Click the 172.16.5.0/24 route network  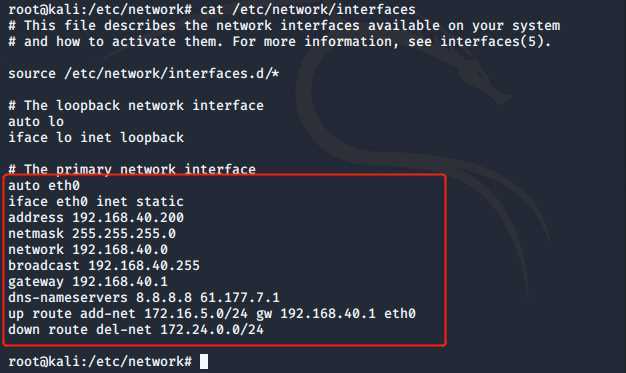click(x=196, y=313)
